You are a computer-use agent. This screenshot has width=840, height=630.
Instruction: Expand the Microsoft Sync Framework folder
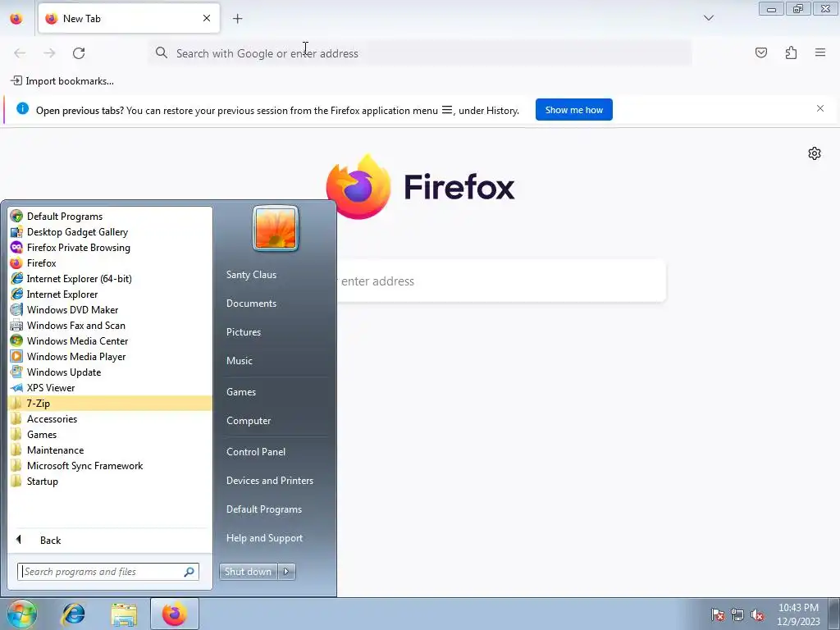(x=110, y=466)
